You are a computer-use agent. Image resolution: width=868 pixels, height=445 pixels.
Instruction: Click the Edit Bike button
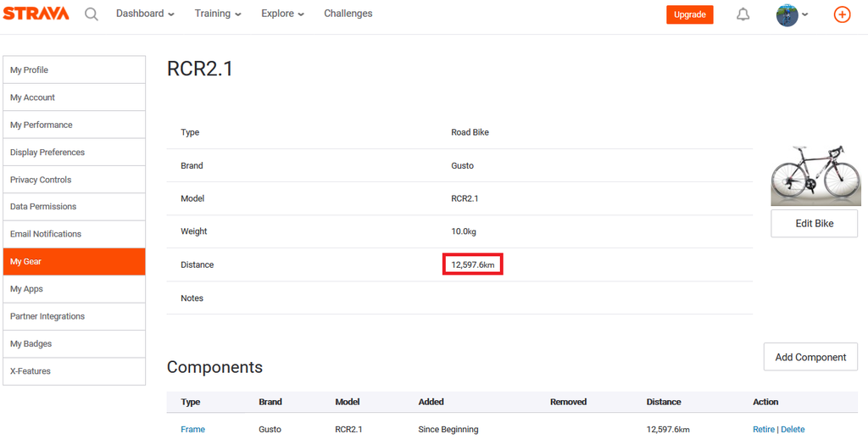click(815, 224)
